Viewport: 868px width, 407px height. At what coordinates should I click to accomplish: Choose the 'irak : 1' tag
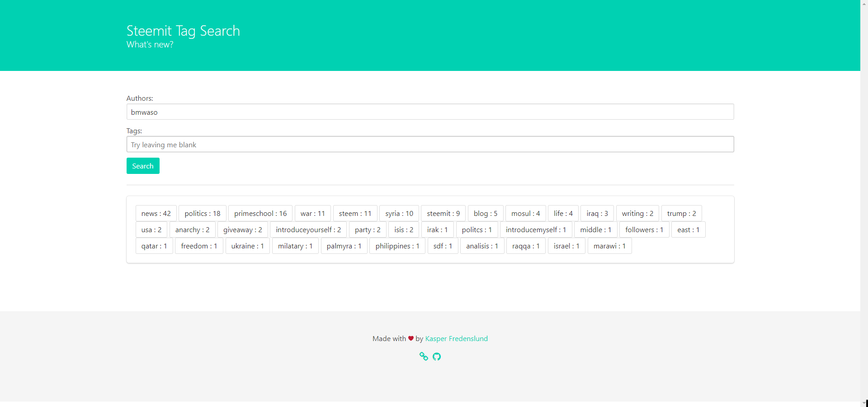point(438,229)
